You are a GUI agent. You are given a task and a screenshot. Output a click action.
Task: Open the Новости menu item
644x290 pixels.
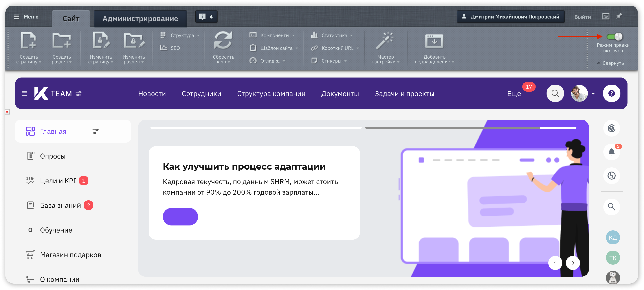pyautogui.click(x=152, y=94)
